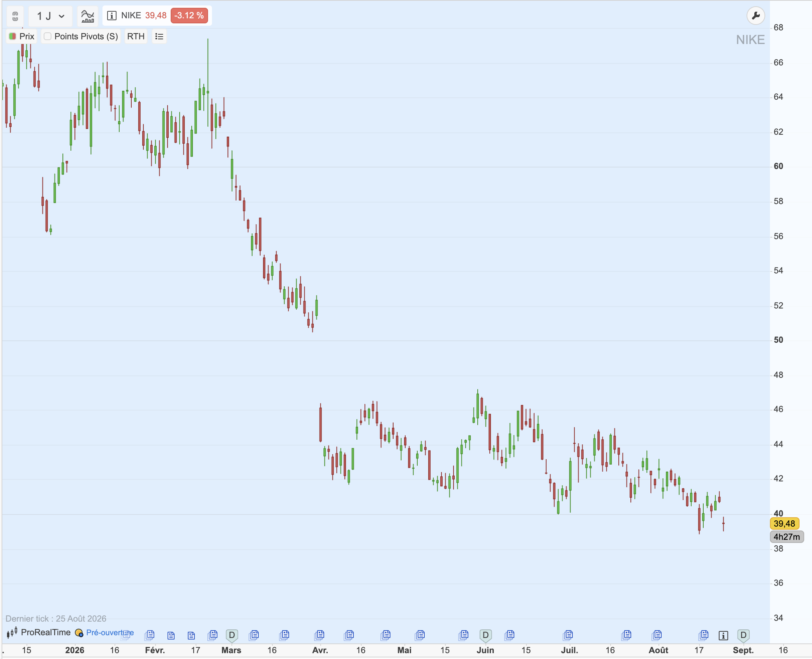Click the bold 50 price axis label
The width and height of the screenshot is (812, 659).
(x=778, y=340)
